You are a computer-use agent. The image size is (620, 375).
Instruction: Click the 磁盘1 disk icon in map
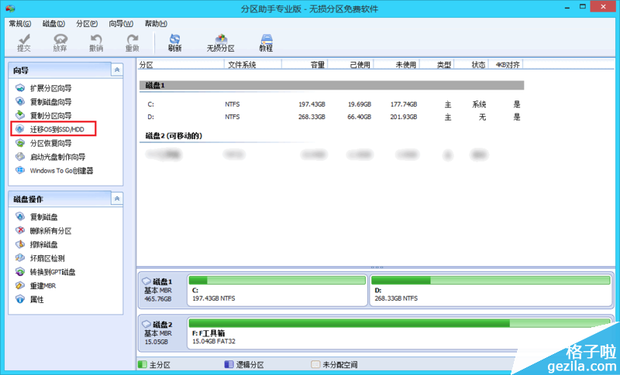point(146,281)
